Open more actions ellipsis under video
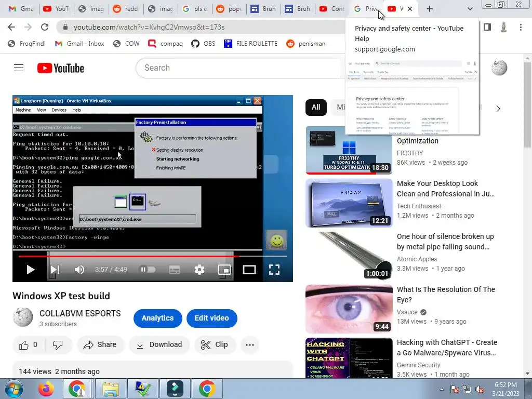The image size is (532, 399). tap(250, 345)
